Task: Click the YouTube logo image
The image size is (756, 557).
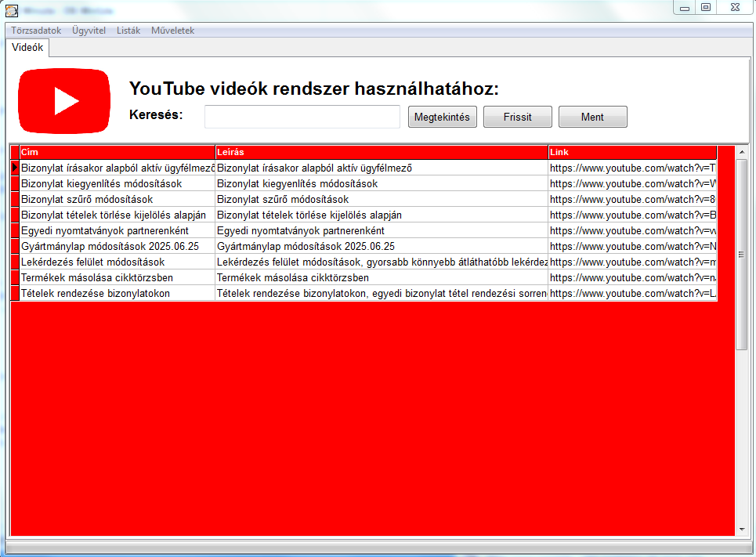Action: tap(64, 101)
